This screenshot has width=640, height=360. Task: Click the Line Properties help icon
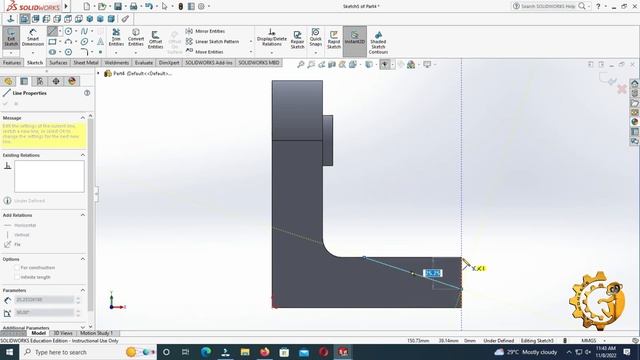(x=87, y=93)
